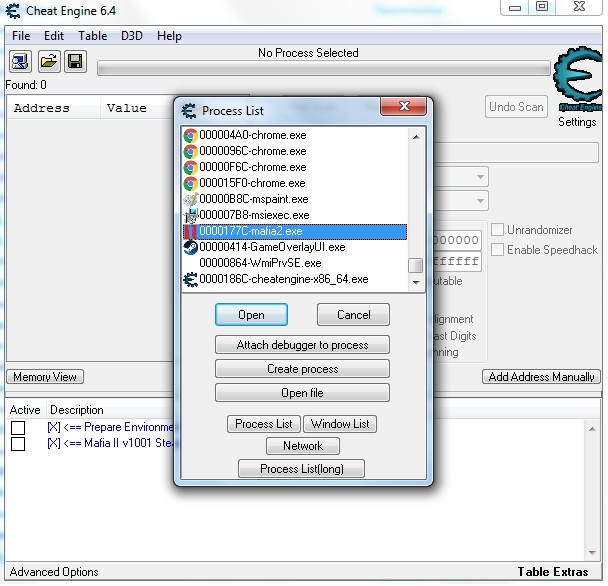Screen dimensions: 608x586
Task: Click process list scroll up arrow
Action: tap(416, 137)
